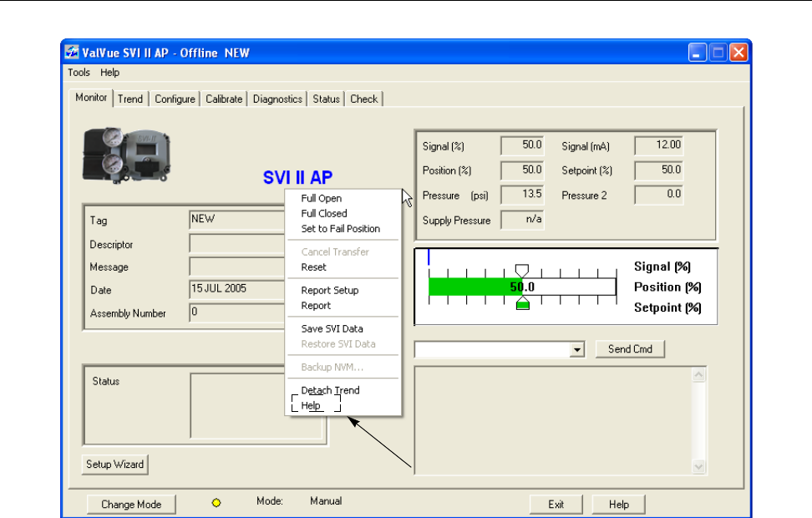Viewport: 812px width, 518px height.
Task: Open the Tools menu
Action: tap(79, 73)
